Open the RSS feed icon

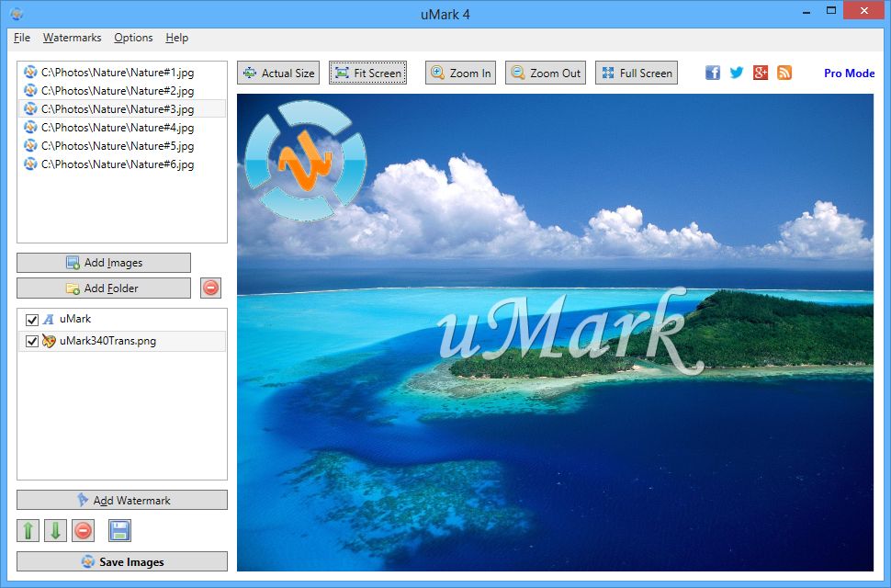[x=784, y=73]
